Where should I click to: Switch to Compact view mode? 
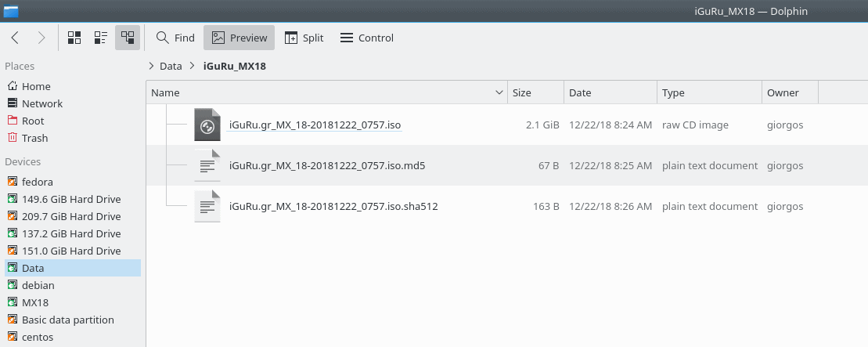101,38
